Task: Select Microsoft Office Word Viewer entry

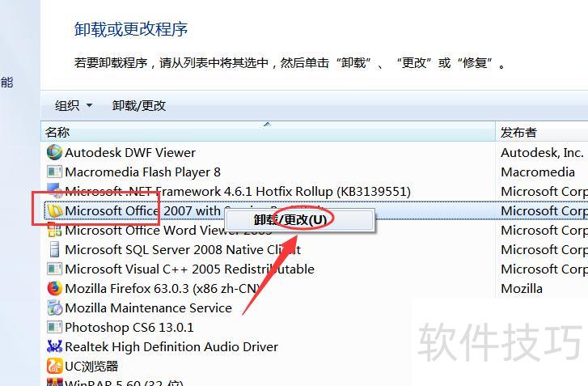Action: click(x=168, y=231)
